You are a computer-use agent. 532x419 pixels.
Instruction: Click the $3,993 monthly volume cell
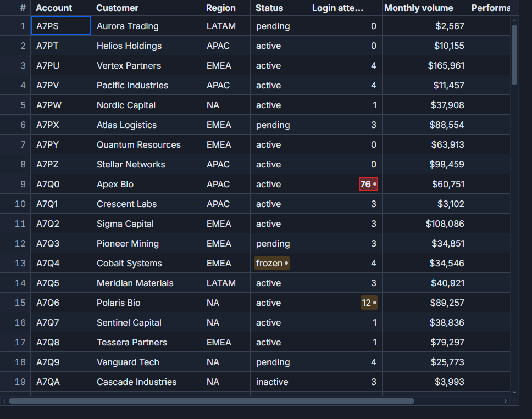point(426,382)
